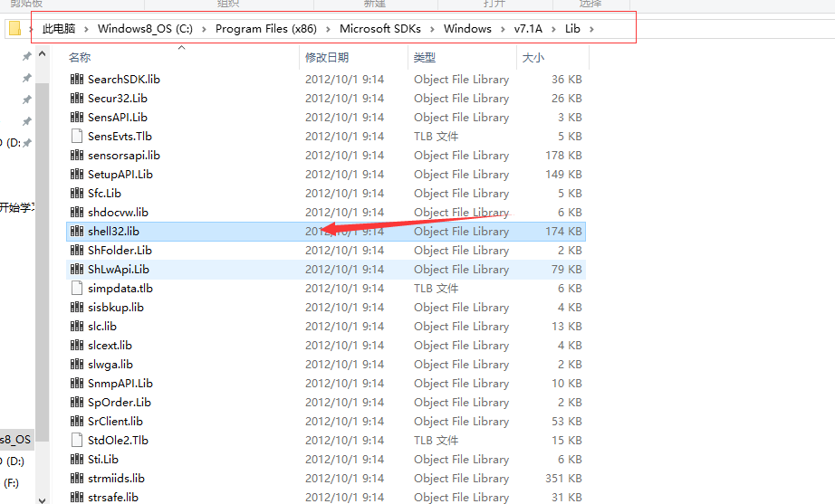Click the strsafe.lib file icon
The image size is (835, 504).
pos(77,497)
